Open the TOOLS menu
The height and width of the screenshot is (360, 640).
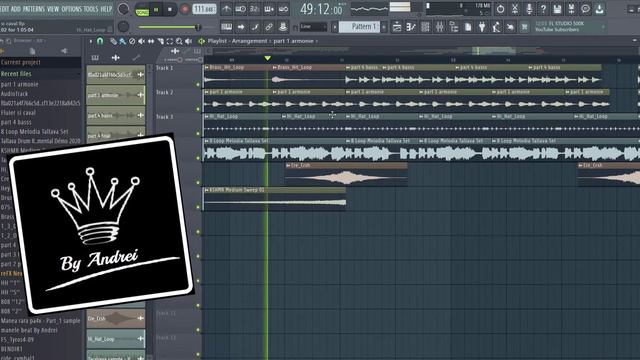coord(91,9)
